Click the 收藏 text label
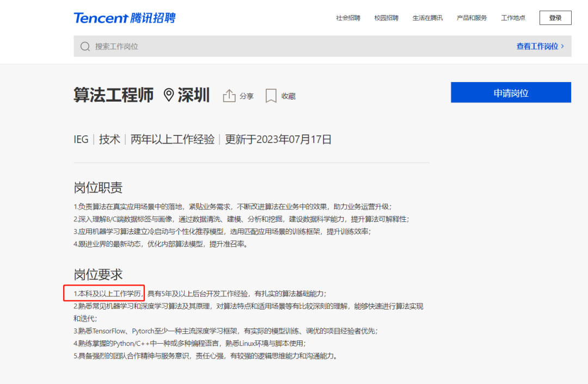The height and width of the screenshot is (384, 588). (x=289, y=96)
